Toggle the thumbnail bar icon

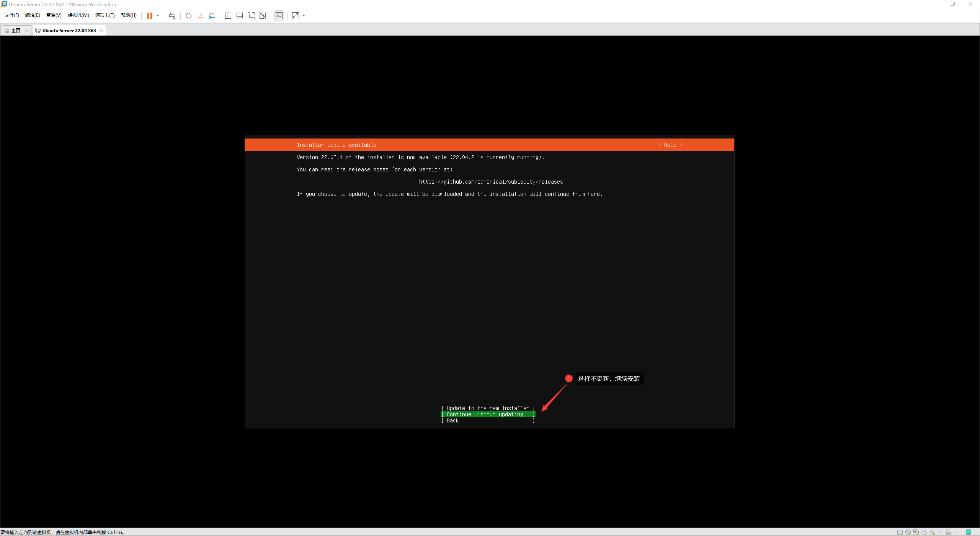[240, 16]
